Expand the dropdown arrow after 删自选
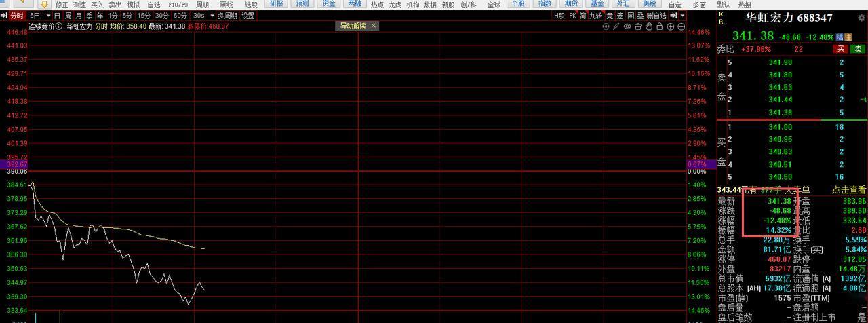 683,16
